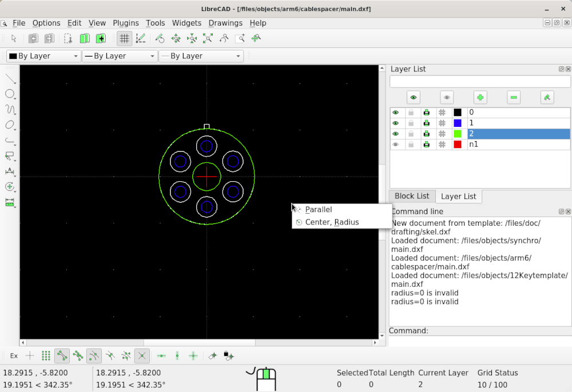
Task: Toggle snap to endpoints
Action: 62,355
